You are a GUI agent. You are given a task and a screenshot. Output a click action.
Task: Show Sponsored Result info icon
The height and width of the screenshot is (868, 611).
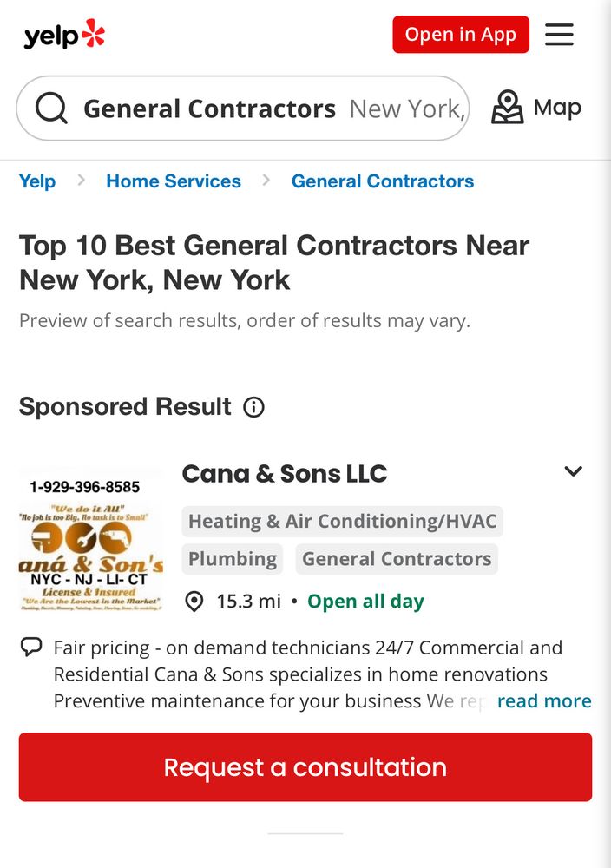coord(253,407)
